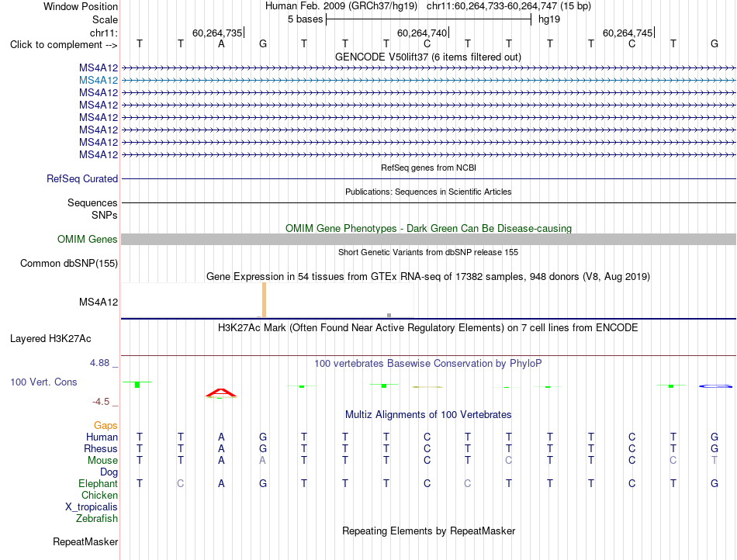Image resolution: width=737 pixels, height=560 pixels.
Task: Click the 'Click to complement -->' label
Action: click(x=64, y=45)
